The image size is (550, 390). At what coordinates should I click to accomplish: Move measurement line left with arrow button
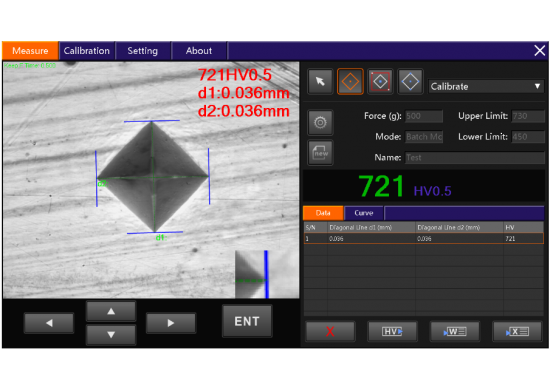pos(49,323)
